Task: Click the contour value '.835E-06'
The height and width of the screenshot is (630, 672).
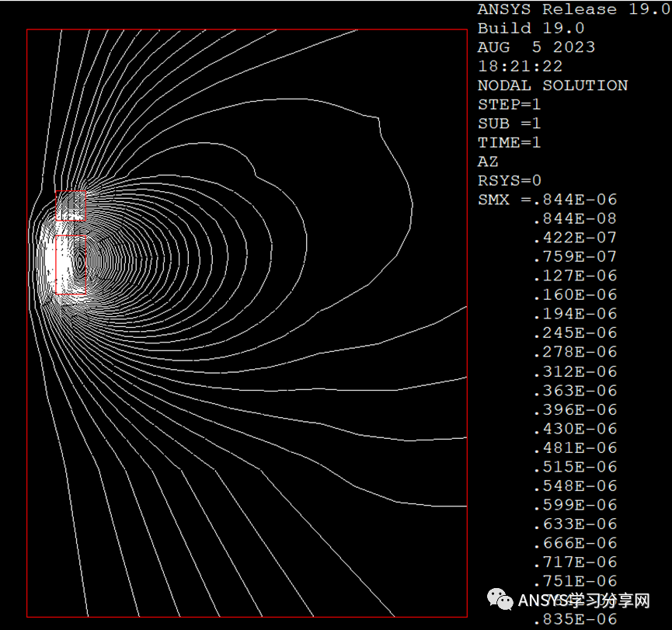Action: tap(575, 619)
